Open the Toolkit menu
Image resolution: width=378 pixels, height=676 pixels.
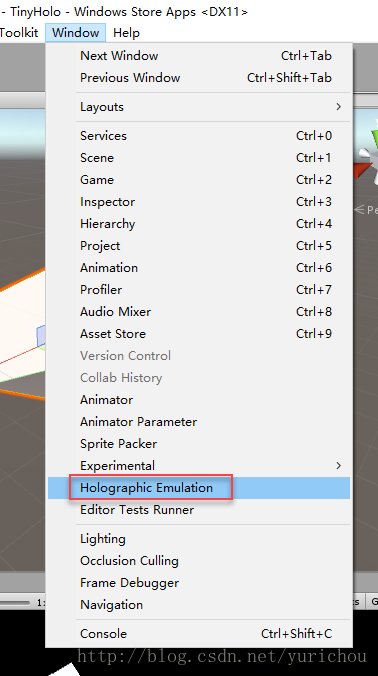point(19,33)
